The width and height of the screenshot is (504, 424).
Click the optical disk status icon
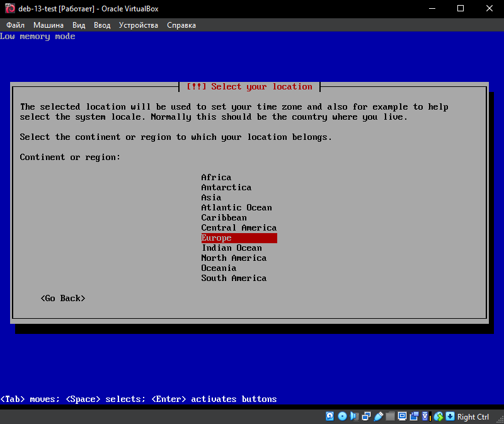point(342,416)
